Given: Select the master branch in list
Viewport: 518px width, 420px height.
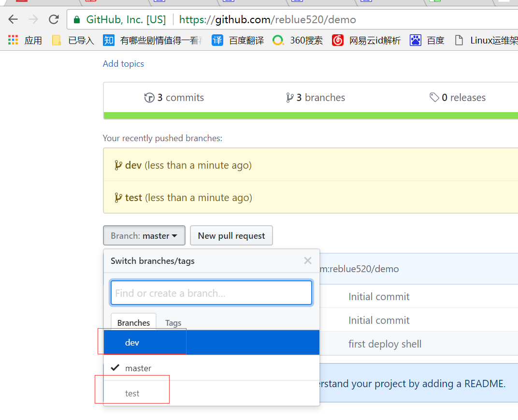Looking at the screenshot, I should [212, 368].
